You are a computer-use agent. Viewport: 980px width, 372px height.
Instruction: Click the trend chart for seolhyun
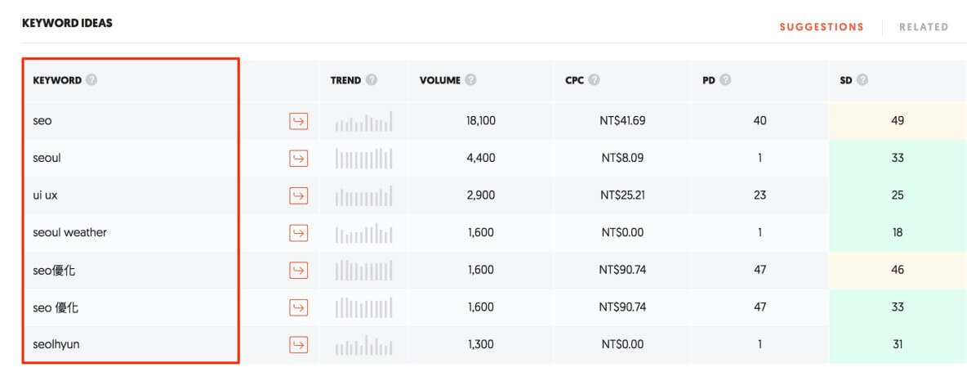[363, 345]
